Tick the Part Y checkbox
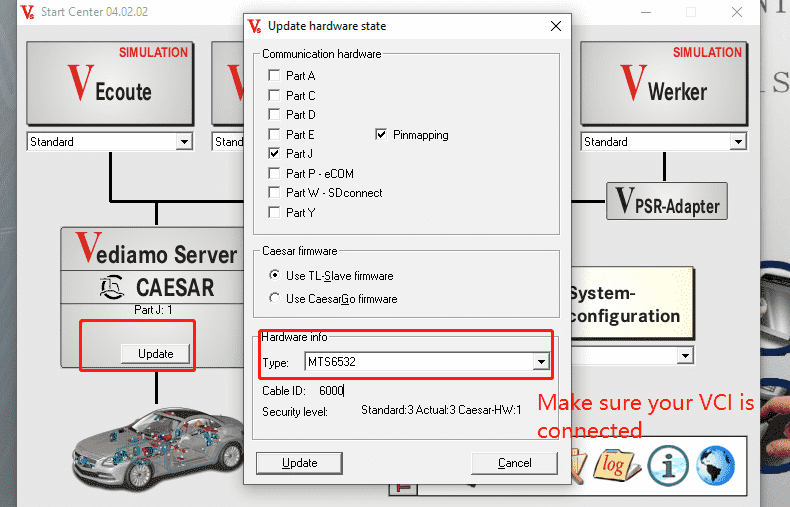Image resolution: width=790 pixels, height=507 pixels. point(274,213)
